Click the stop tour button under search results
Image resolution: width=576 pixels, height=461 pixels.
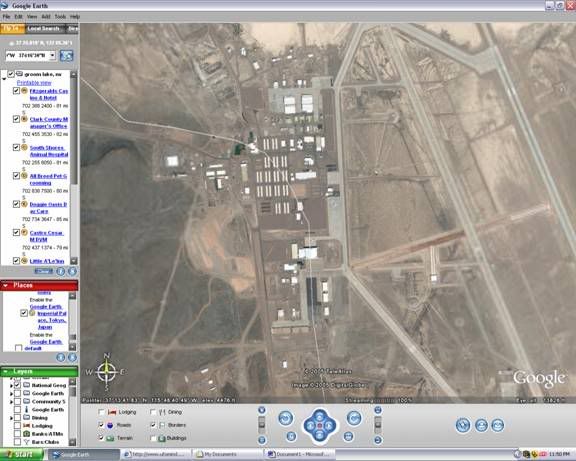tap(73, 271)
